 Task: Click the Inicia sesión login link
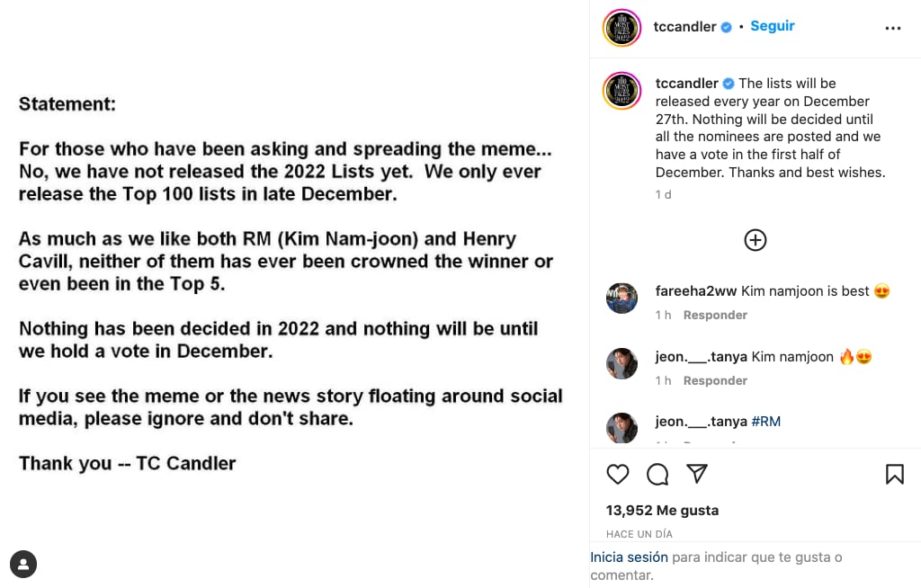point(629,557)
